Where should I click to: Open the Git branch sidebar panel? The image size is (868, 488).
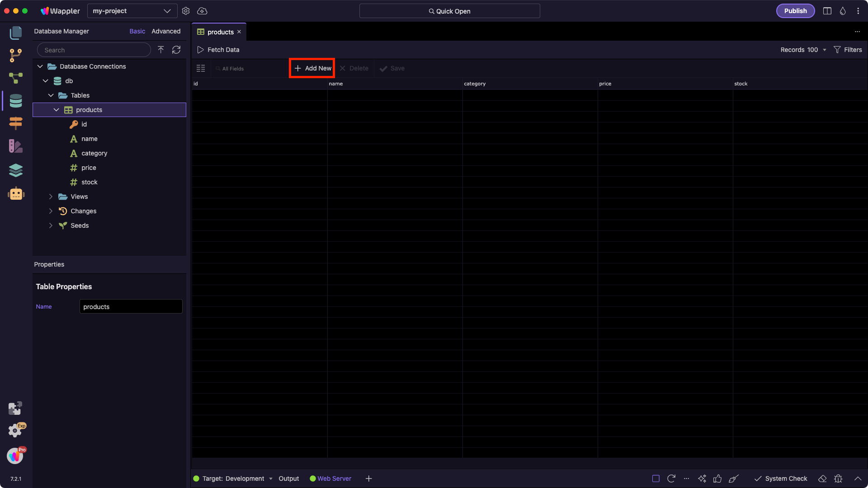pos(16,56)
